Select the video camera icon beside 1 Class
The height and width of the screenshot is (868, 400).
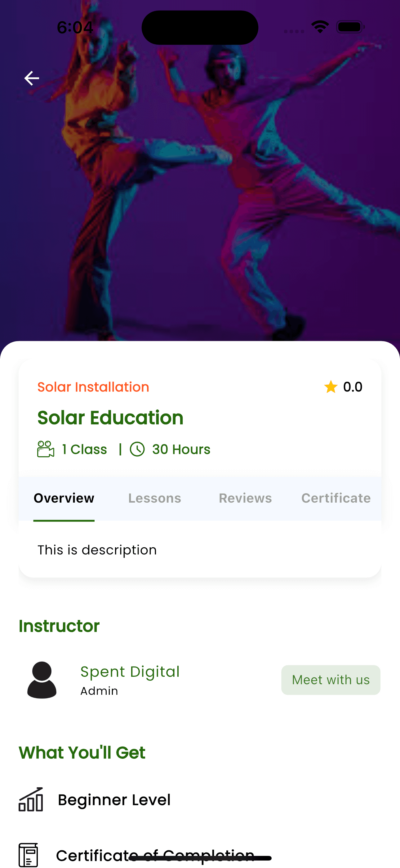pos(45,449)
